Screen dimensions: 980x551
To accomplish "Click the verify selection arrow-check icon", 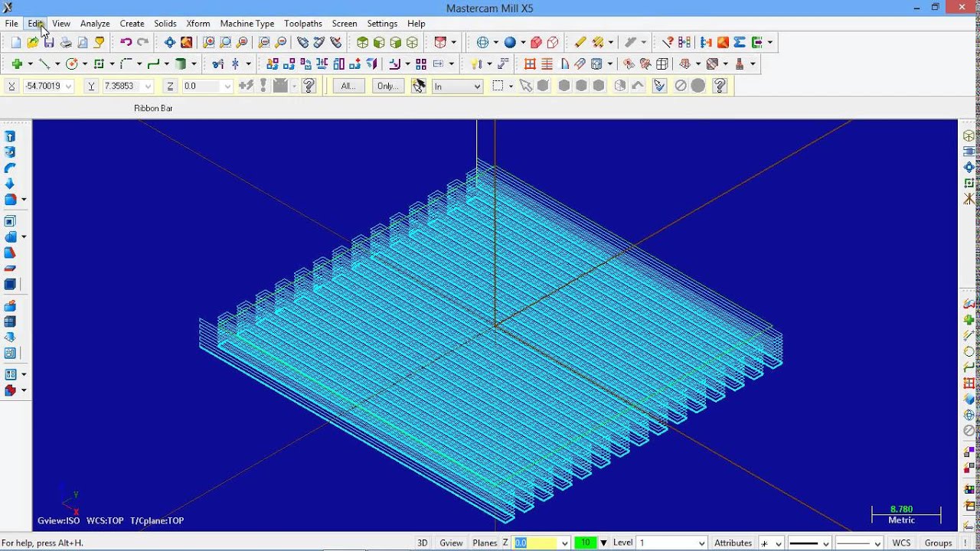I will click(x=658, y=86).
